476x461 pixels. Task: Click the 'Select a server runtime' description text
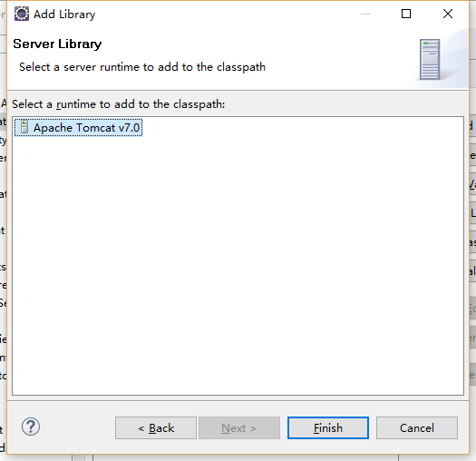point(142,67)
